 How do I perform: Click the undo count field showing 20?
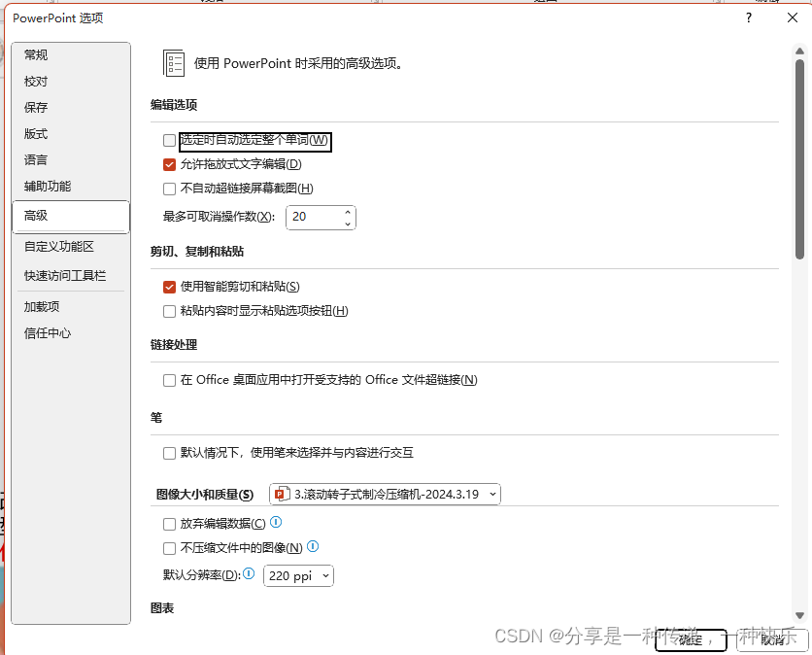coord(314,217)
